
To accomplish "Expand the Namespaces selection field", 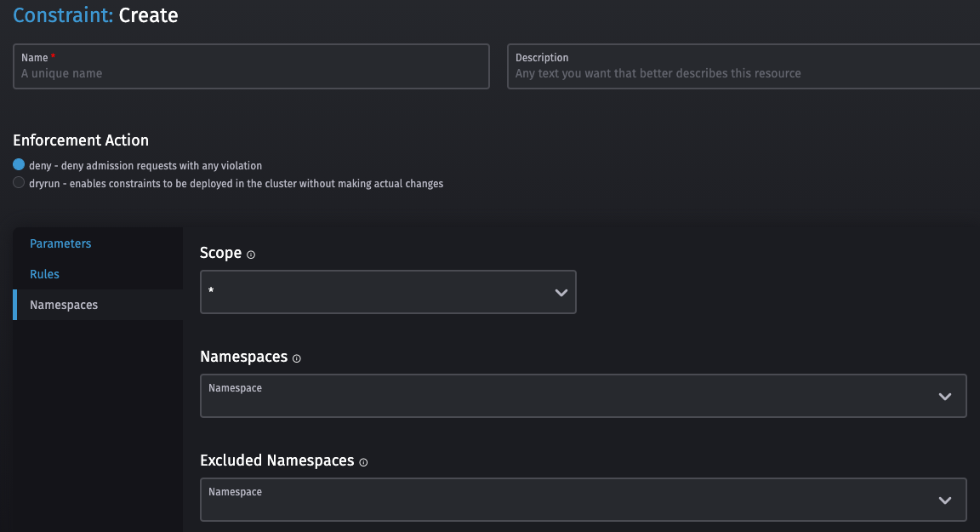I will click(x=561, y=396).
